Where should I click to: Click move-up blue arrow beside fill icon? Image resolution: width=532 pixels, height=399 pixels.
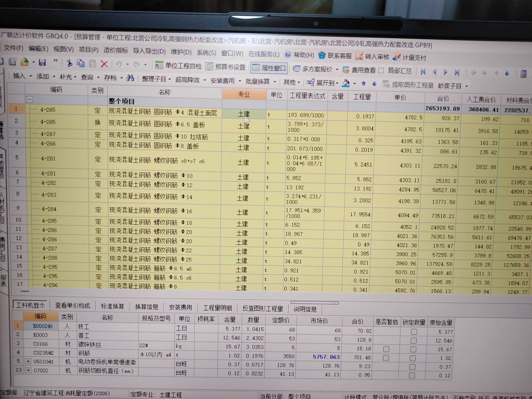tap(363, 83)
